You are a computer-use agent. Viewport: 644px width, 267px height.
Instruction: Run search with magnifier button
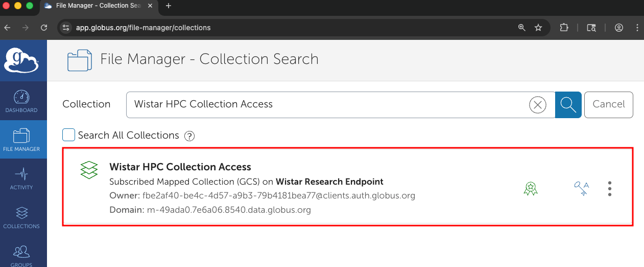pos(568,105)
